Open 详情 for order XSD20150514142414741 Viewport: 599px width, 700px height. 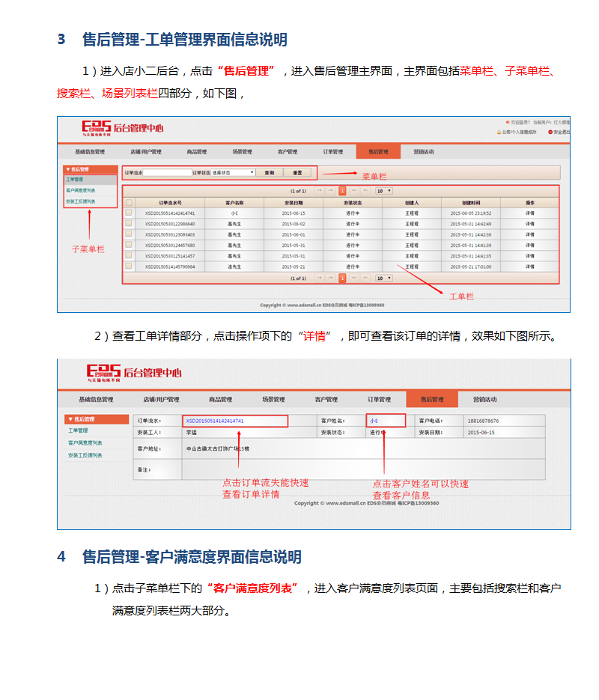(x=530, y=213)
